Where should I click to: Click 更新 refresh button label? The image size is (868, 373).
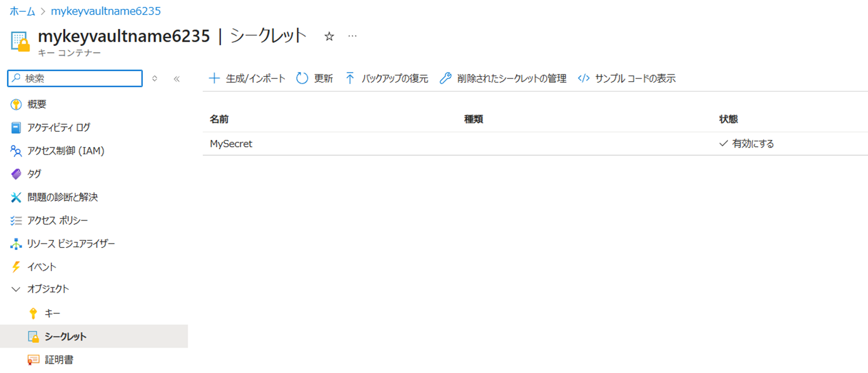pyautogui.click(x=323, y=79)
